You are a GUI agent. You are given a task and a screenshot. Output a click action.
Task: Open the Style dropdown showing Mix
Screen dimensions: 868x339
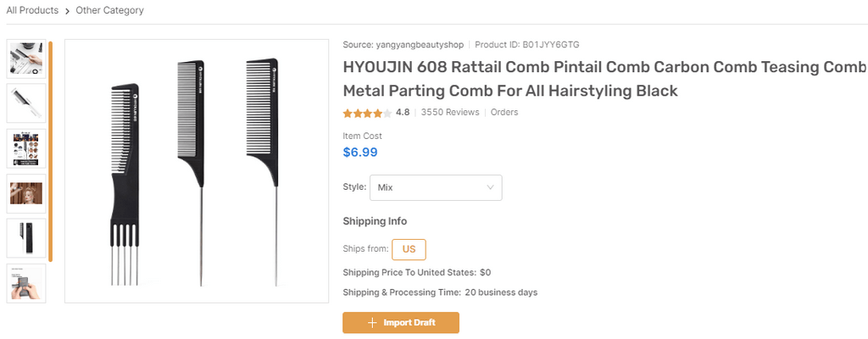pyautogui.click(x=435, y=187)
